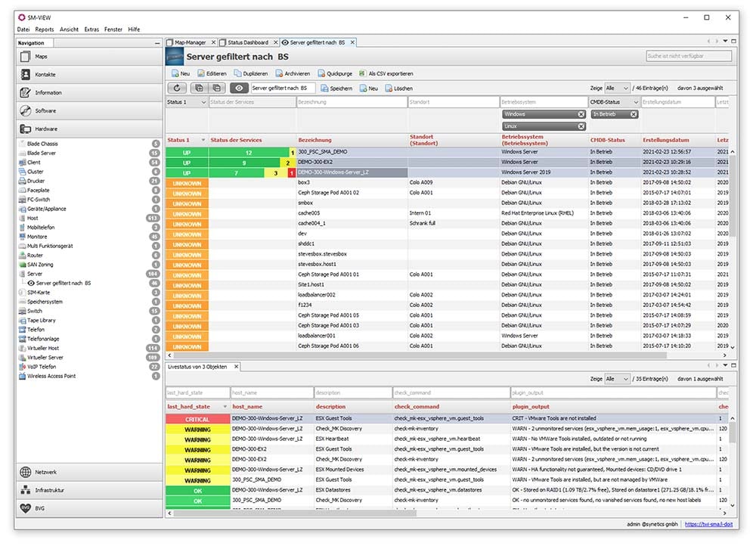
Task: Open the Information navigation section
Action: click(89, 92)
